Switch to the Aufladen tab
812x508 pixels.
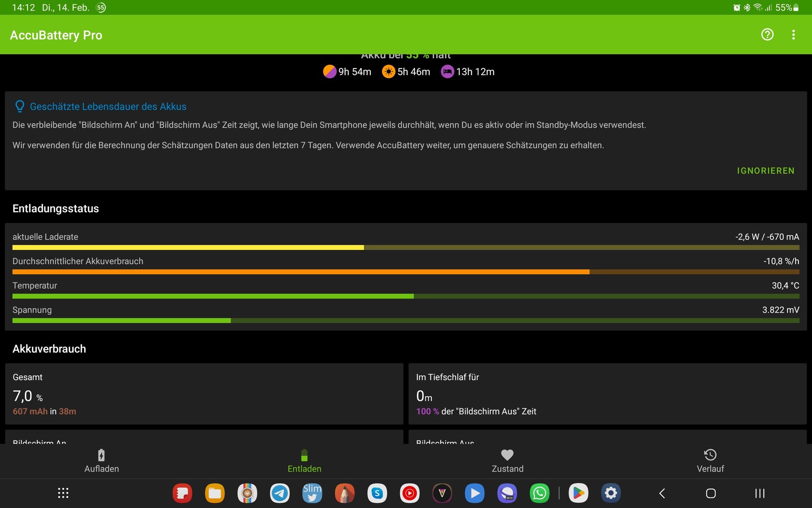coord(101,461)
